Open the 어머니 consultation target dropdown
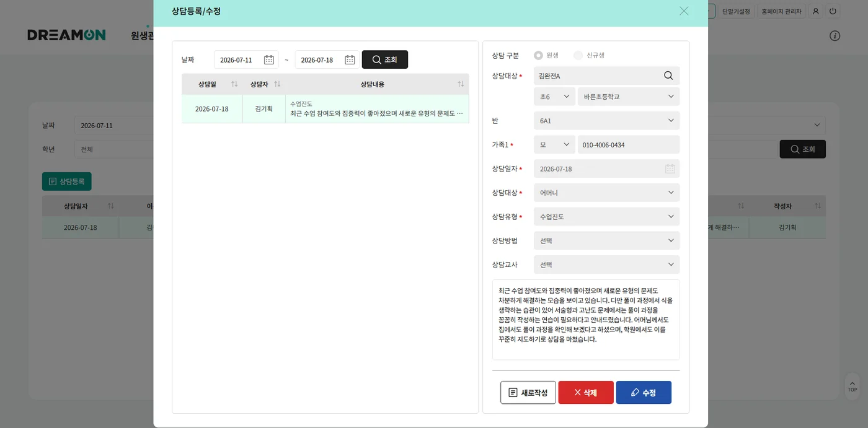Image resolution: width=868 pixels, height=428 pixels. [x=606, y=193]
